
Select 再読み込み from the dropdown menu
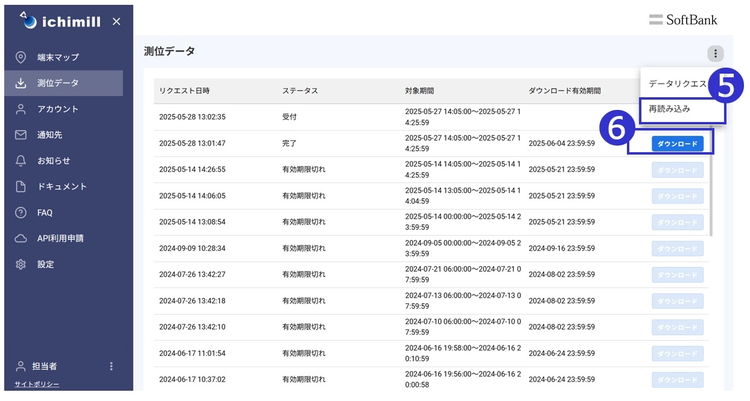[670, 107]
